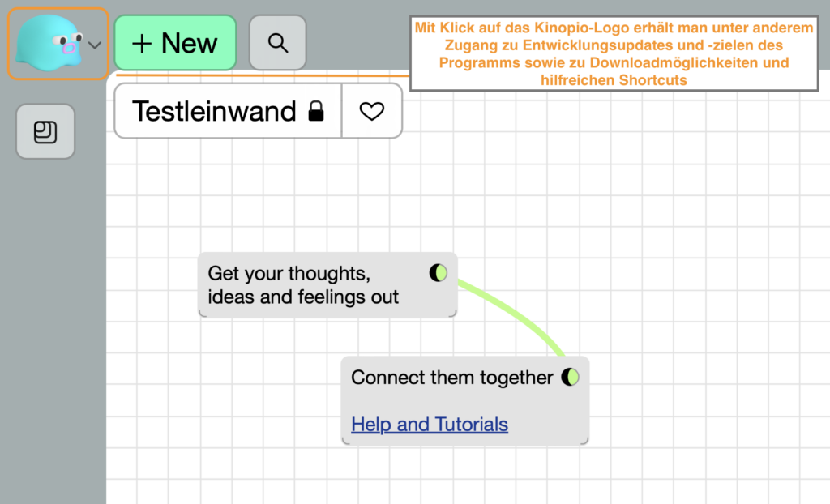Viewport: 830px width, 504px height.
Task: Select the 'Connect them together' card text
Action: tap(451, 377)
